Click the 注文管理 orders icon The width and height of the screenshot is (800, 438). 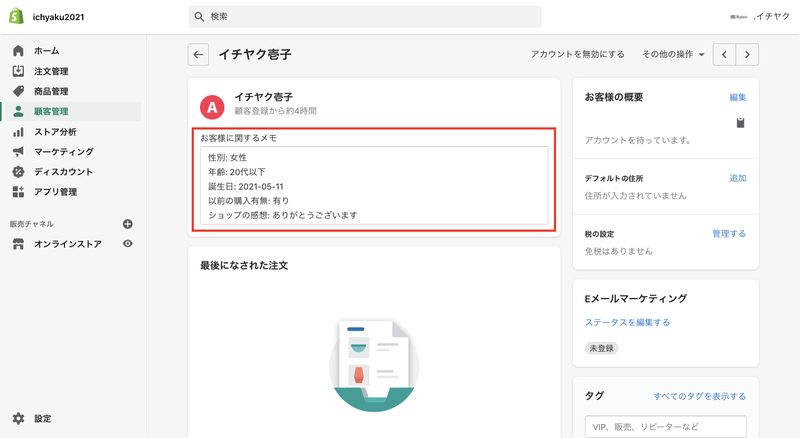point(18,71)
